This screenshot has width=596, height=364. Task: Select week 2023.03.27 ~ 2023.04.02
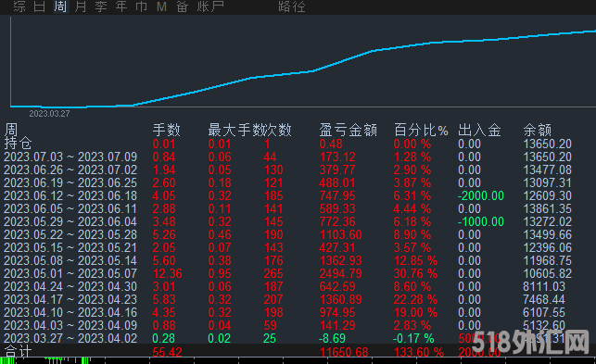[x=70, y=338]
